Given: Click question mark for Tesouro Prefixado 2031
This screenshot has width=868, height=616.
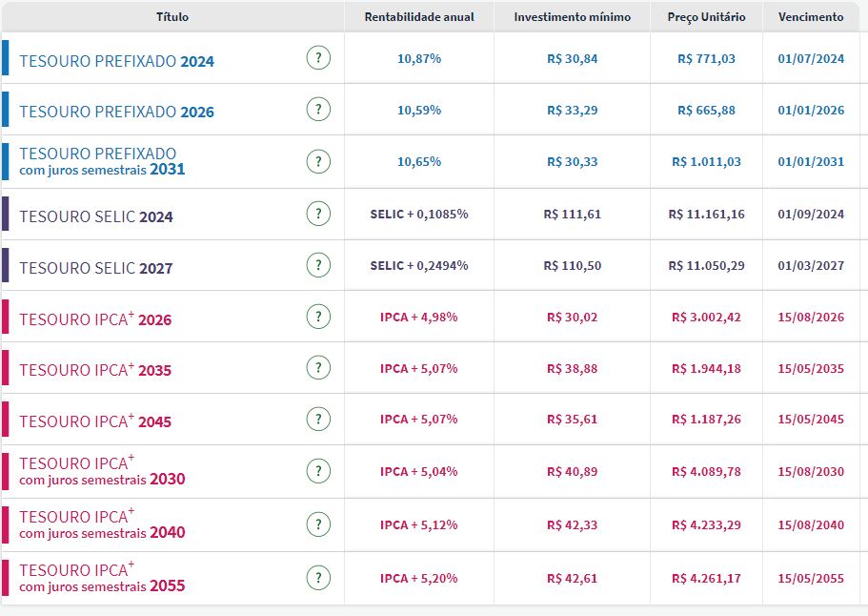Looking at the screenshot, I should 318,161.
